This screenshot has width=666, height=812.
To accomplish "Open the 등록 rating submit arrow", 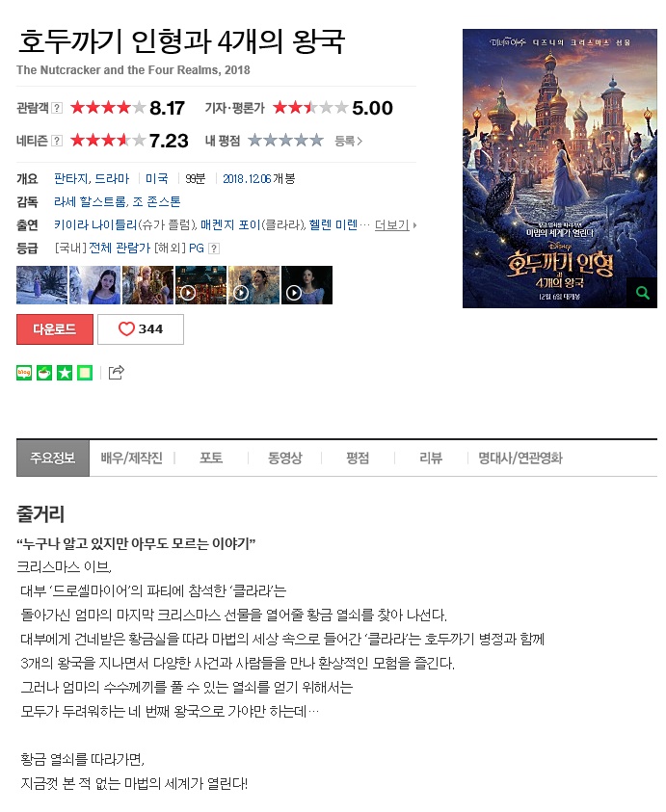I will [348, 141].
